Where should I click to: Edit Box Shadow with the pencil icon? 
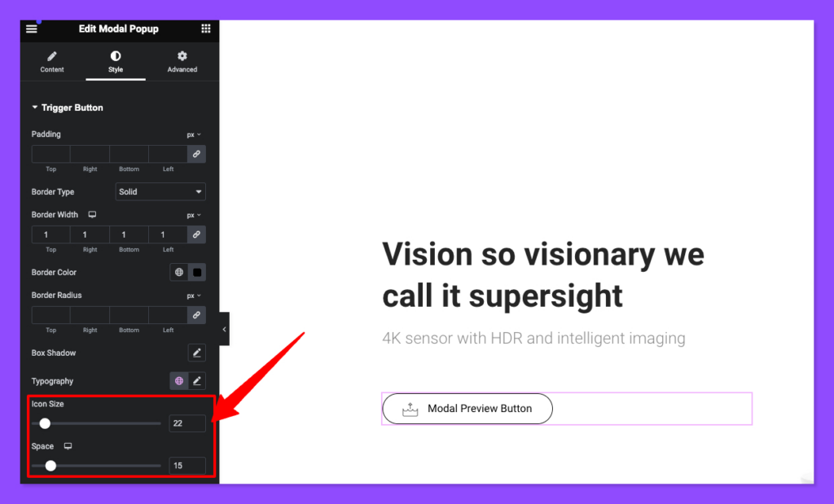pyautogui.click(x=197, y=353)
